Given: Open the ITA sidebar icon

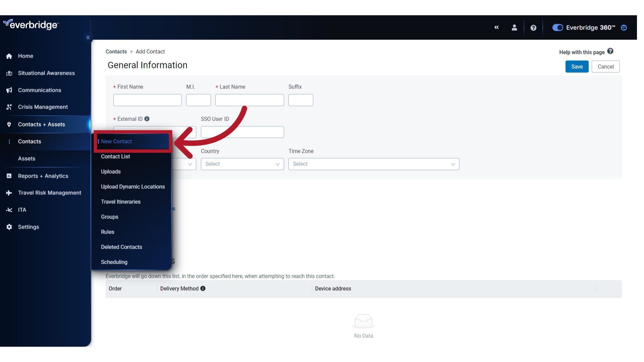Looking at the screenshot, I should point(9,210).
